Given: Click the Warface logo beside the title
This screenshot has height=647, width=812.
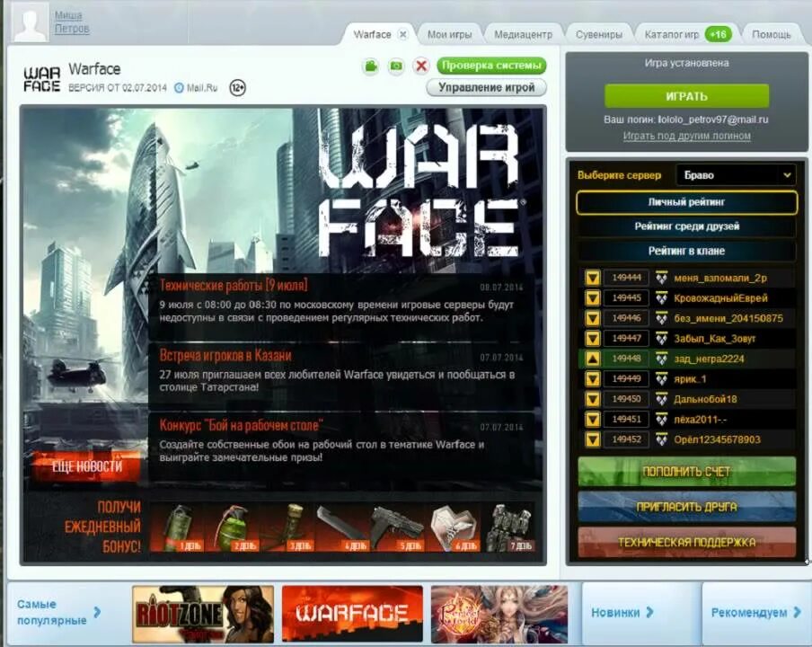Looking at the screenshot, I should pyautogui.click(x=41, y=79).
